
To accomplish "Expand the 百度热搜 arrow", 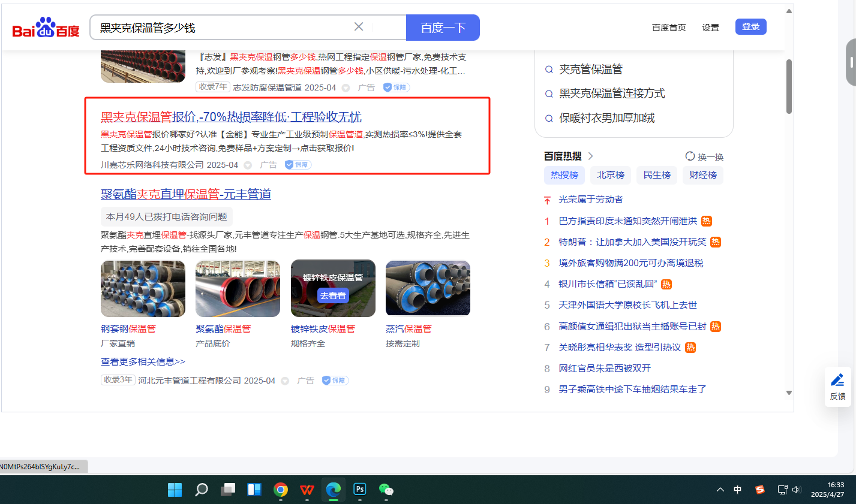I will coord(591,156).
